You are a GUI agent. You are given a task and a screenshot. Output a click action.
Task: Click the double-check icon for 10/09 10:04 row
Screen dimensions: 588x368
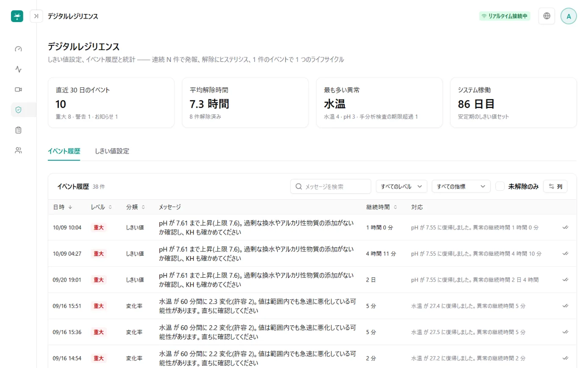(x=565, y=228)
